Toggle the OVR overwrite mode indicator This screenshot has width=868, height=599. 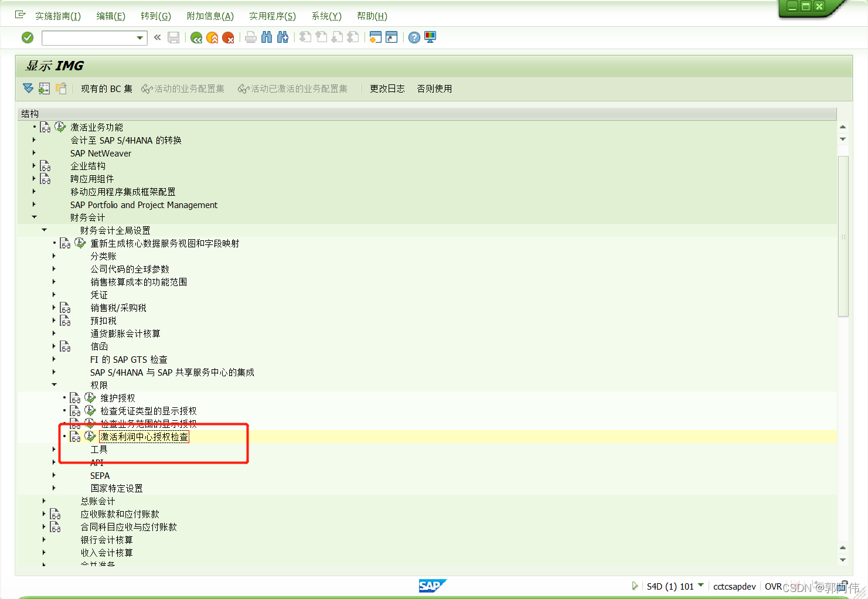pos(773,586)
